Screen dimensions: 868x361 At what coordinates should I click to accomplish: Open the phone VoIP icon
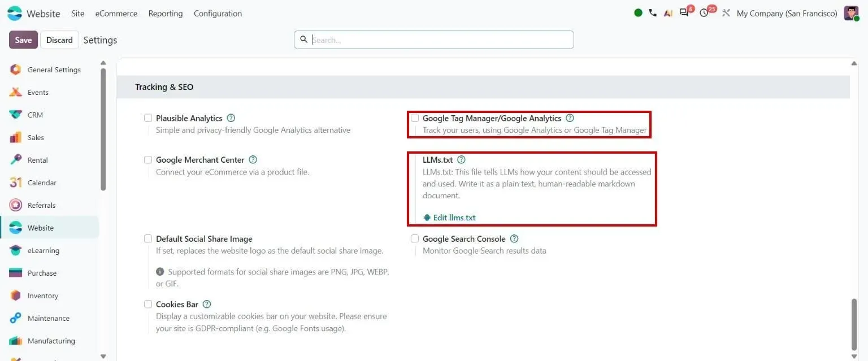(x=653, y=13)
